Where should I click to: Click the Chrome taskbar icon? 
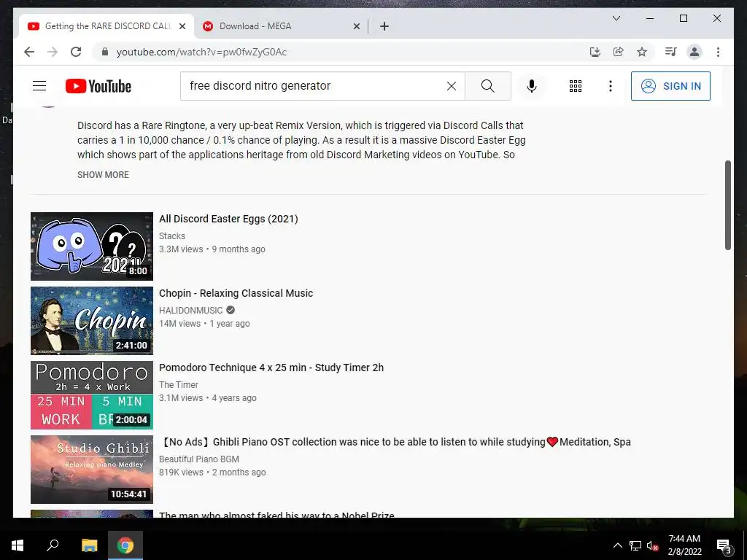pos(125,545)
